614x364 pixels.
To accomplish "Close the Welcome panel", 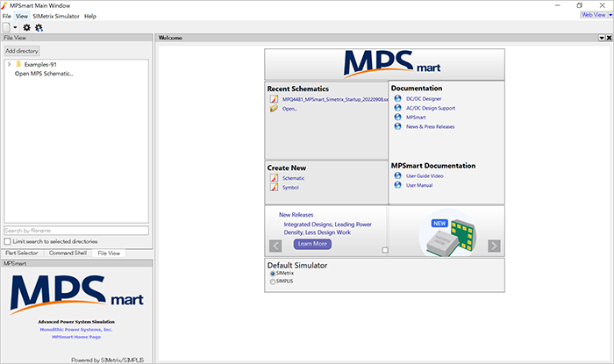I will coord(610,38).
